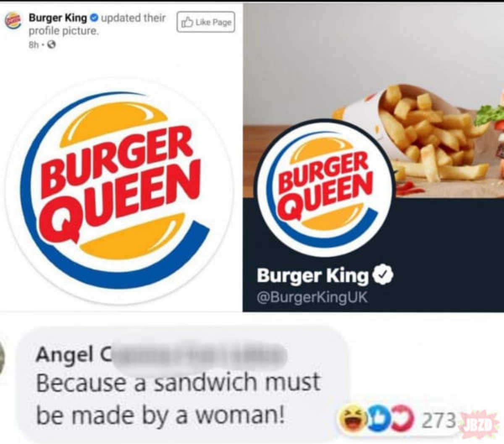This screenshot has width=504, height=444.
Task: Click the blue verified badge beside Burger King
Action: [94, 18]
